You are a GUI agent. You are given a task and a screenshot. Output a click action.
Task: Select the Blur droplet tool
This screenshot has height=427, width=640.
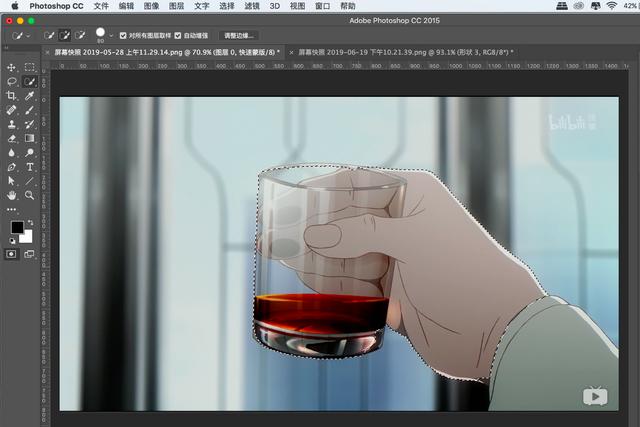11,153
